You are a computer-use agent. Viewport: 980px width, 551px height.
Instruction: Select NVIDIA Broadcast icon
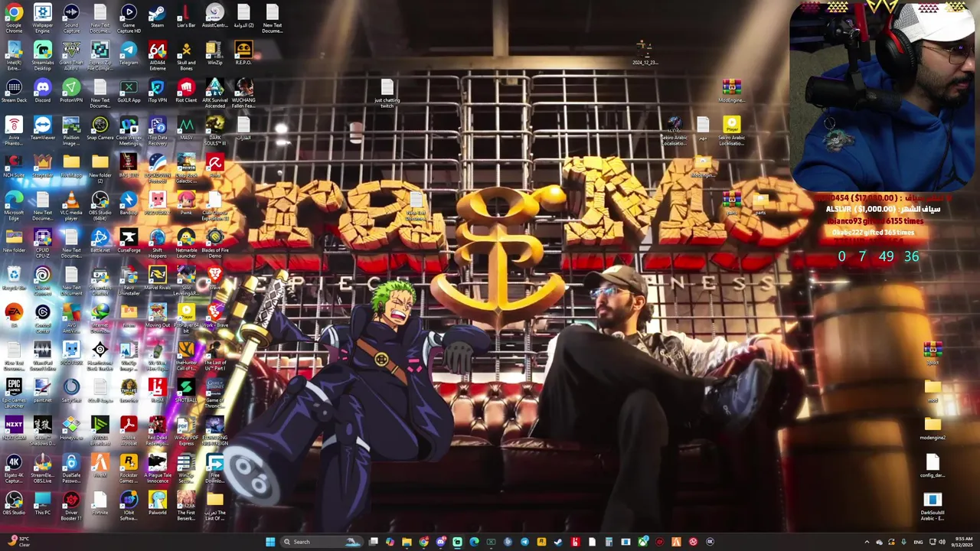point(100,431)
